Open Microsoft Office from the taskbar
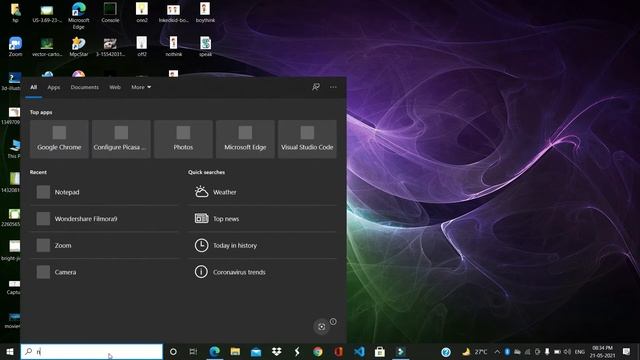 tap(338, 351)
